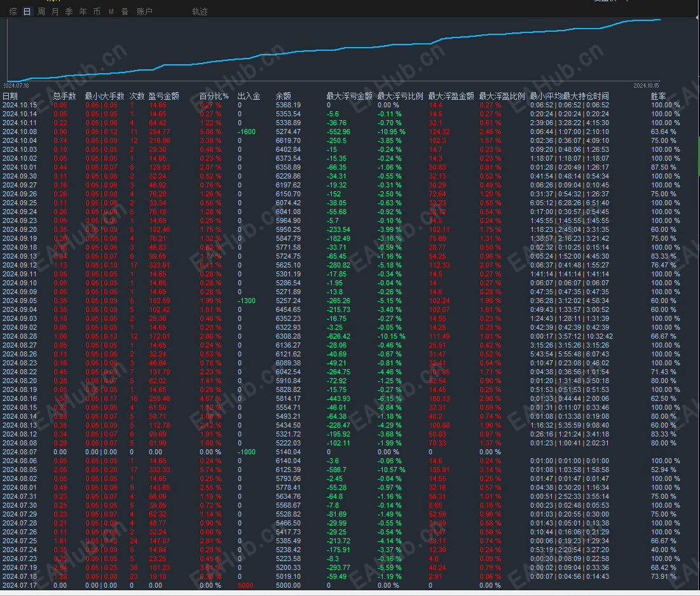The width and height of the screenshot is (700, 596).
Task: Open the 备 notes tab
Action: 125,11
